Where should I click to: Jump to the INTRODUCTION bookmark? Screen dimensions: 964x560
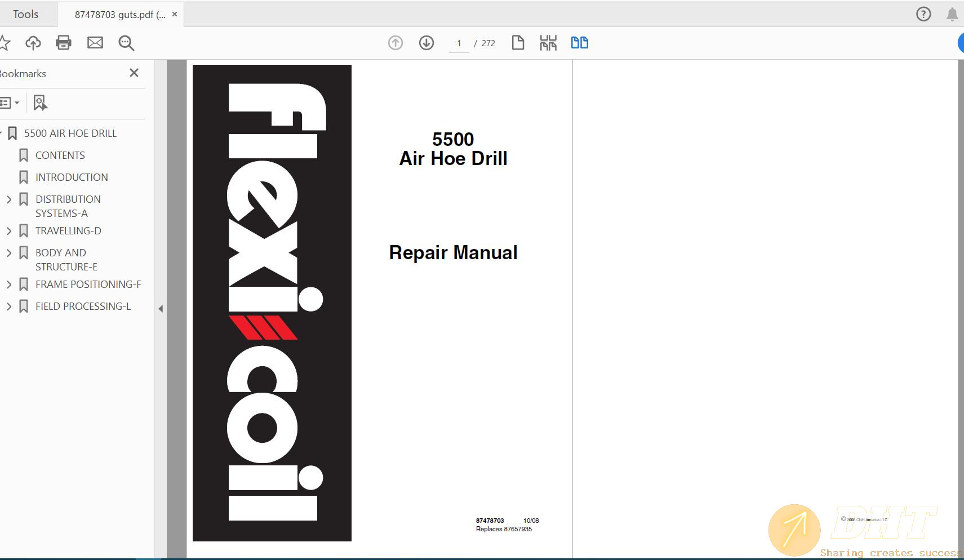tap(72, 177)
